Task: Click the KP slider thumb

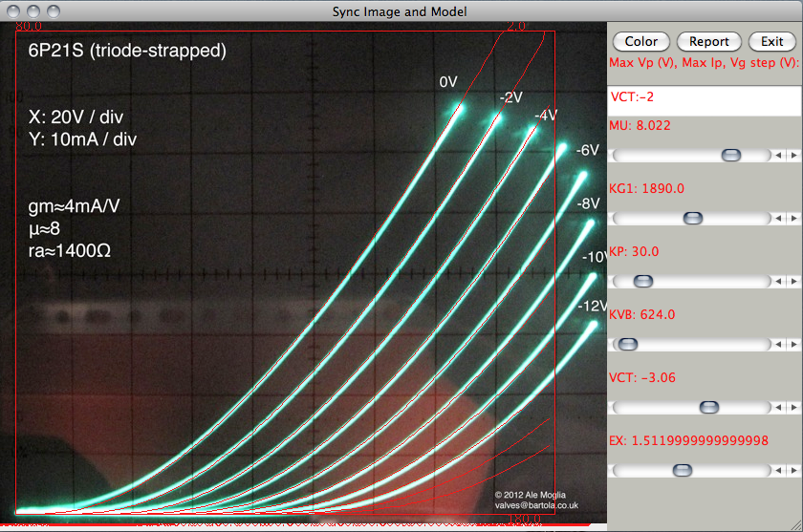Action: [643, 282]
